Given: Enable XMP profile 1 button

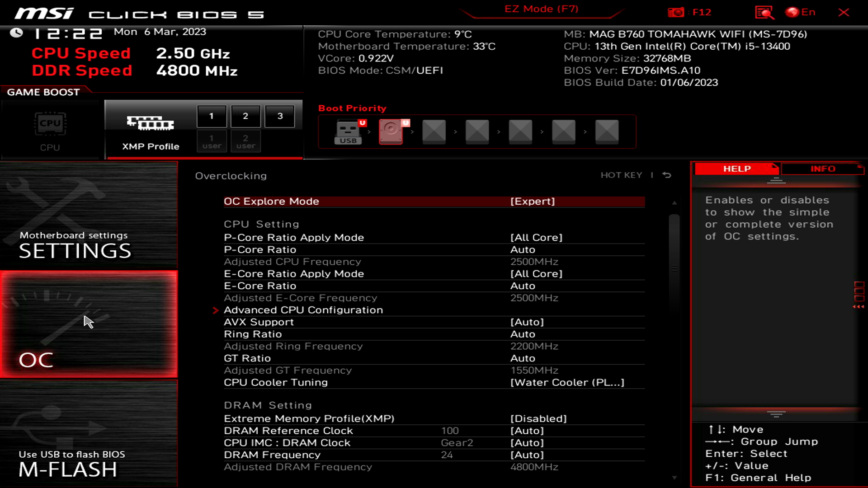Looking at the screenshot, I should click(x=212, y=116).
